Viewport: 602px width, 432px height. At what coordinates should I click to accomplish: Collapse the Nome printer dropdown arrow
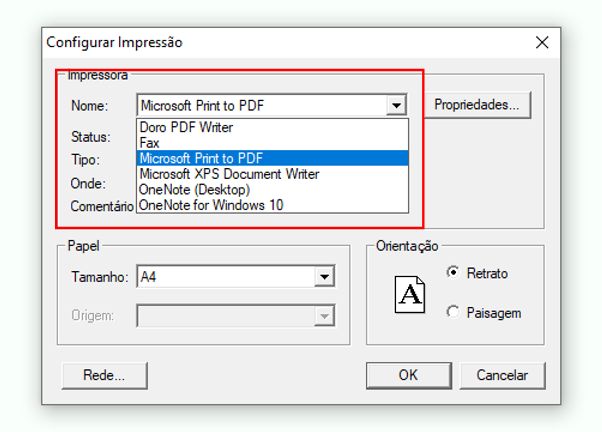tap(396, 105)
